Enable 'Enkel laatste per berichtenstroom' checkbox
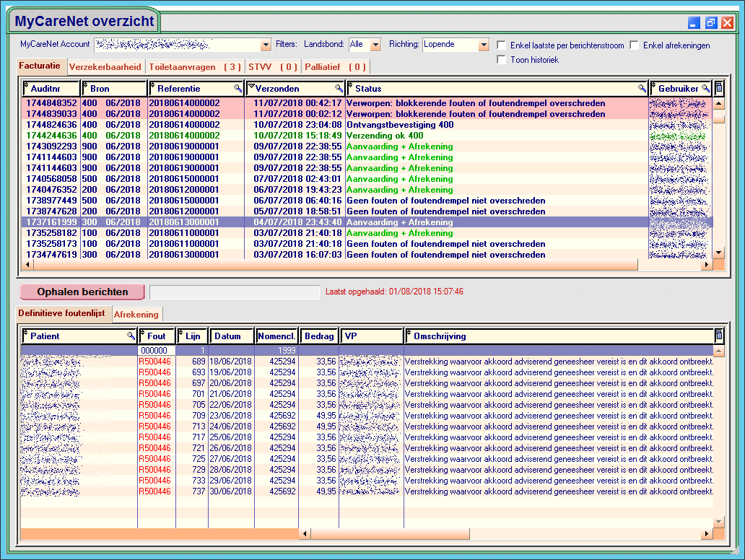 point(501,45)
